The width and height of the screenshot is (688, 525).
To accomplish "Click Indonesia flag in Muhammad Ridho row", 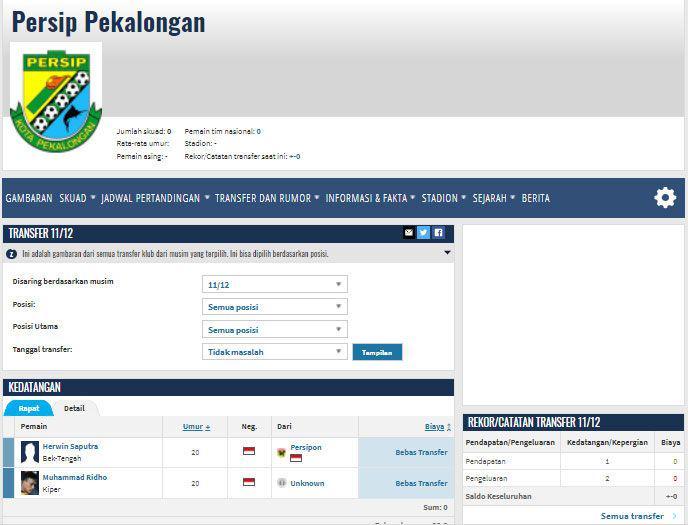I will click(x=249, y=482).
